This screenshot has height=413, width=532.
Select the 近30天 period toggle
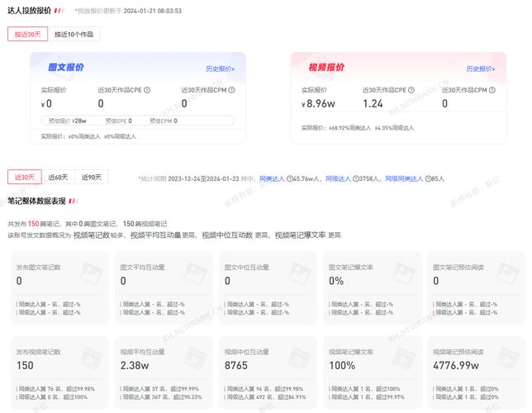24,177
